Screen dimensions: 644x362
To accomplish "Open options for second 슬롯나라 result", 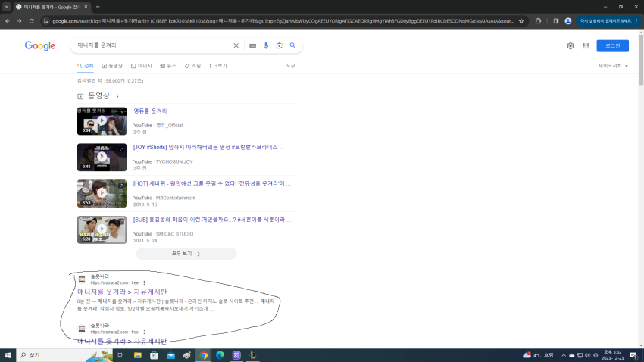I will coord(144,332).
